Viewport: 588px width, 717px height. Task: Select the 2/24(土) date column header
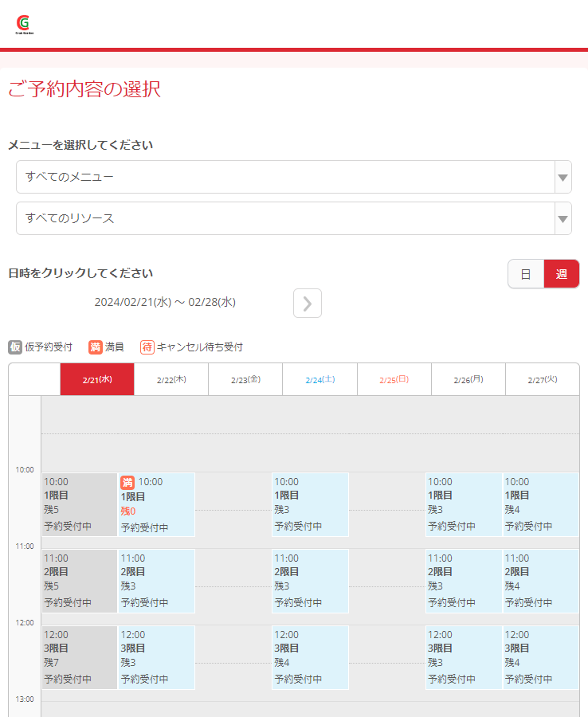tap(319, 380)
